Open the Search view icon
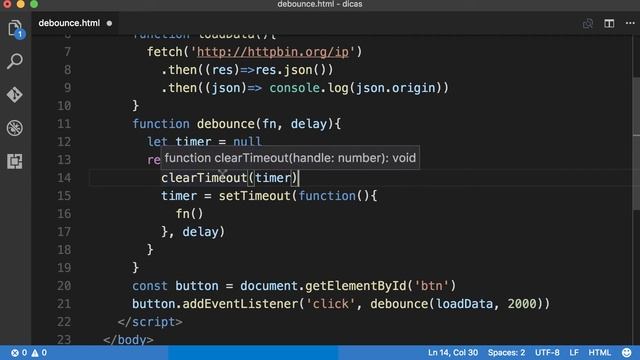 pyautogui.click(x=15, y=61)
